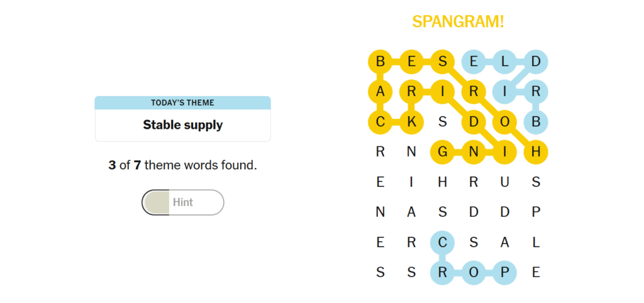Select the yellow letter A

pos(380,92)
